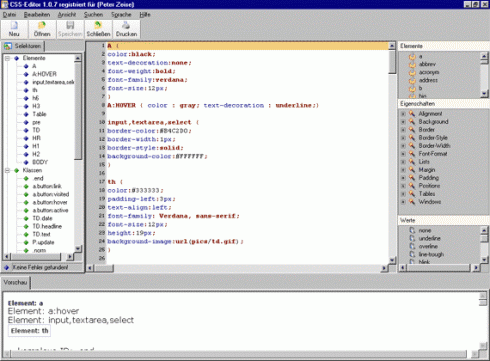Viewport: 490px width, 361px height.
Task: Click the tag icon beside element b
Action: pyautogui.click(x=412, y=88)
